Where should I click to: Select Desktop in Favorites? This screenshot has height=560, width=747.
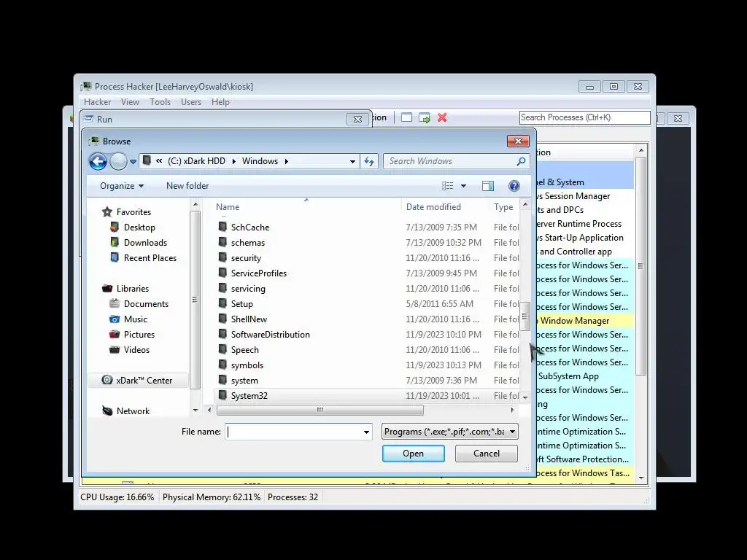click(x=139, y=227)
